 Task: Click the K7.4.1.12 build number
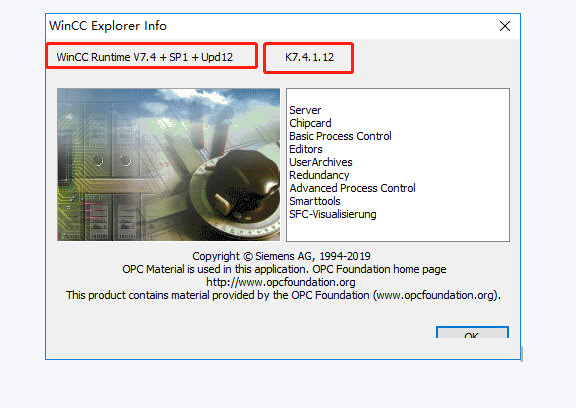pyautogui.click(x=309, y=57)
